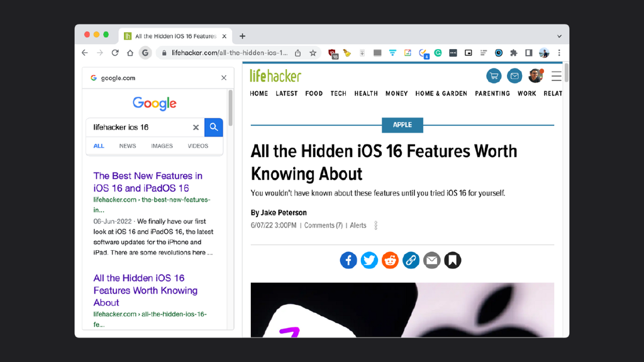644x362 pixels.
Task: Open the Chrome three-dot menu
Action: [559, 53]
